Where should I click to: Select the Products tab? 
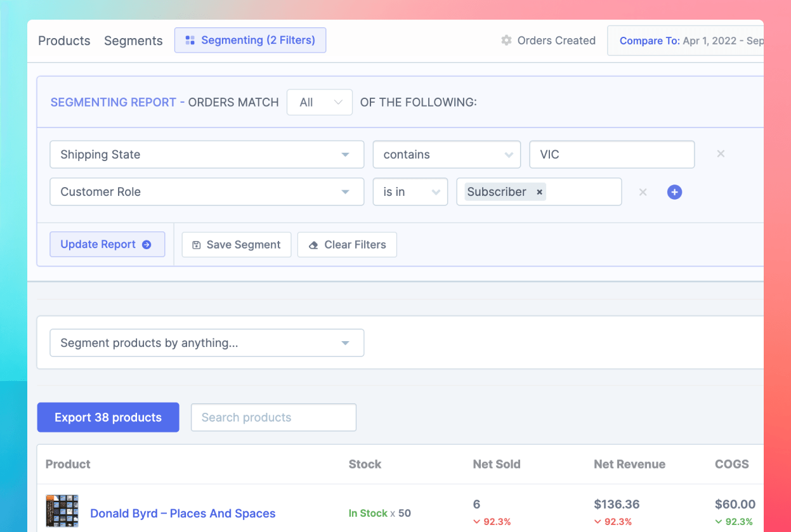[x=64, y=40]
